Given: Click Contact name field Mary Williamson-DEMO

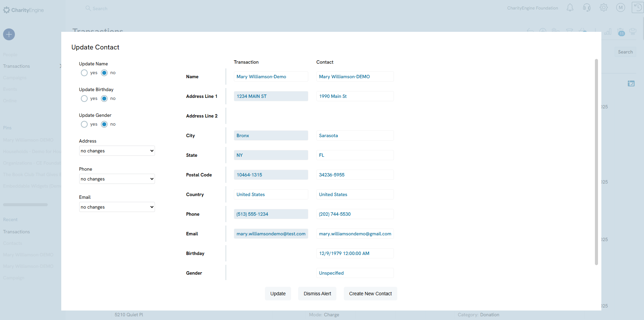Looking at the screenshot, I should tap(355, 77).
